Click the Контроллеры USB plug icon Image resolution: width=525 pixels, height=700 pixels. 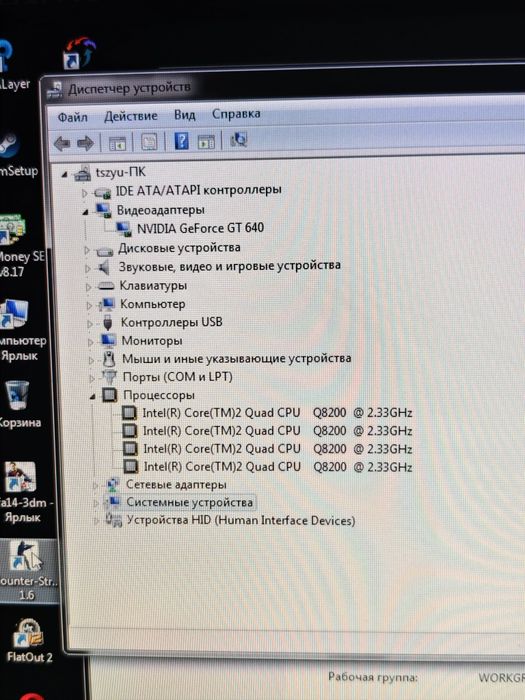coord(107,323)
